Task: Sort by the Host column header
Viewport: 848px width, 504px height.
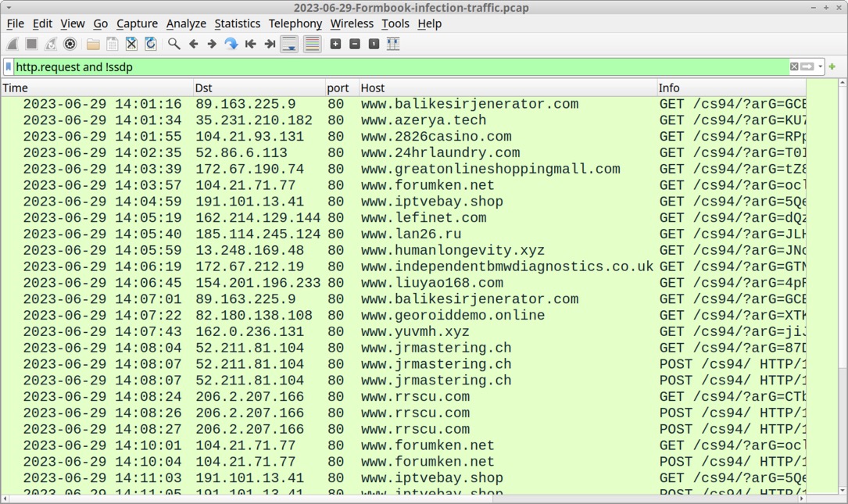Action: point(508,88)
